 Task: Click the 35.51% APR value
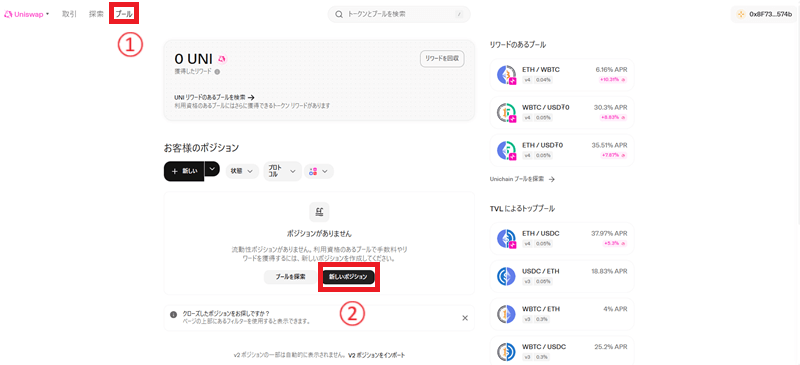609,145
